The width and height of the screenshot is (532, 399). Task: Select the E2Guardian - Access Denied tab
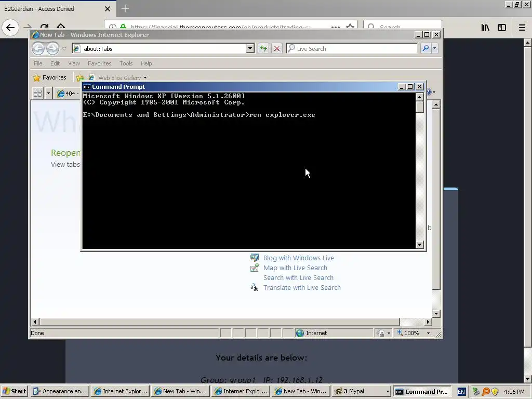click(x=58, y=8)
